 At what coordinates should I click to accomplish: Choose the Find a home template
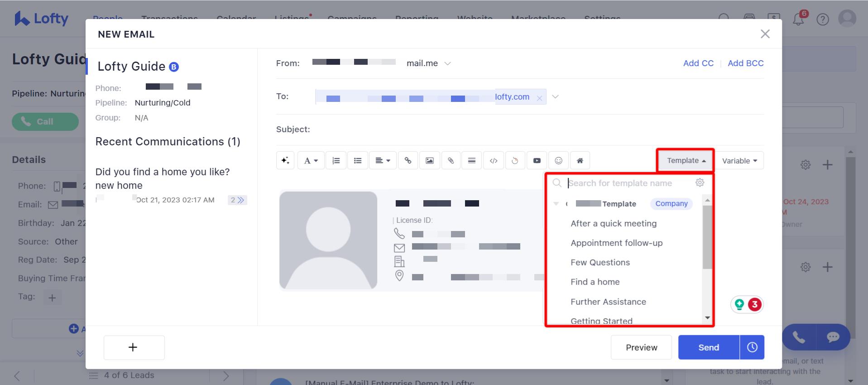pos(595,282)
